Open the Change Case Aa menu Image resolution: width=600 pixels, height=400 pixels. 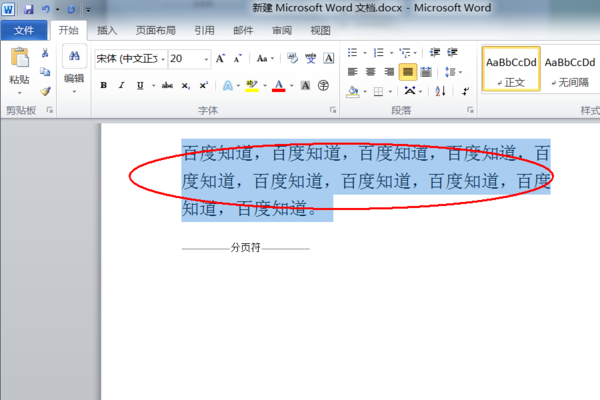(x=265, y=59)
